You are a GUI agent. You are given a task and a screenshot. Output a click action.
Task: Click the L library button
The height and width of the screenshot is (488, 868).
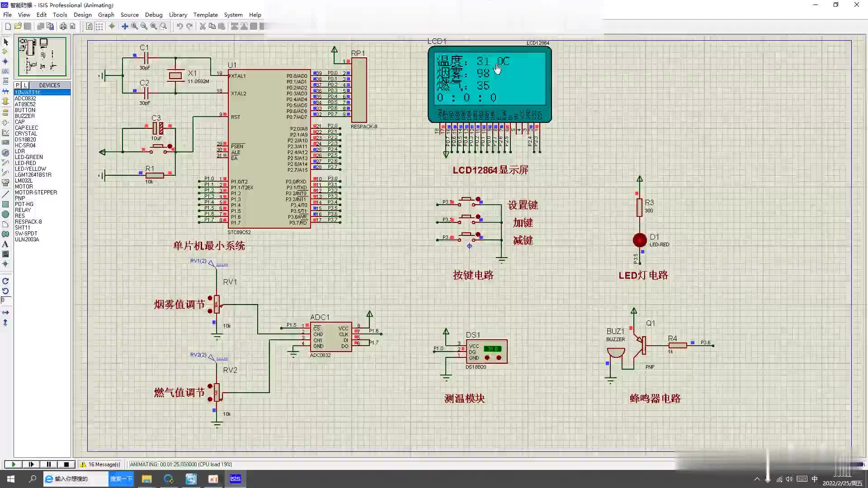[25, 85]
